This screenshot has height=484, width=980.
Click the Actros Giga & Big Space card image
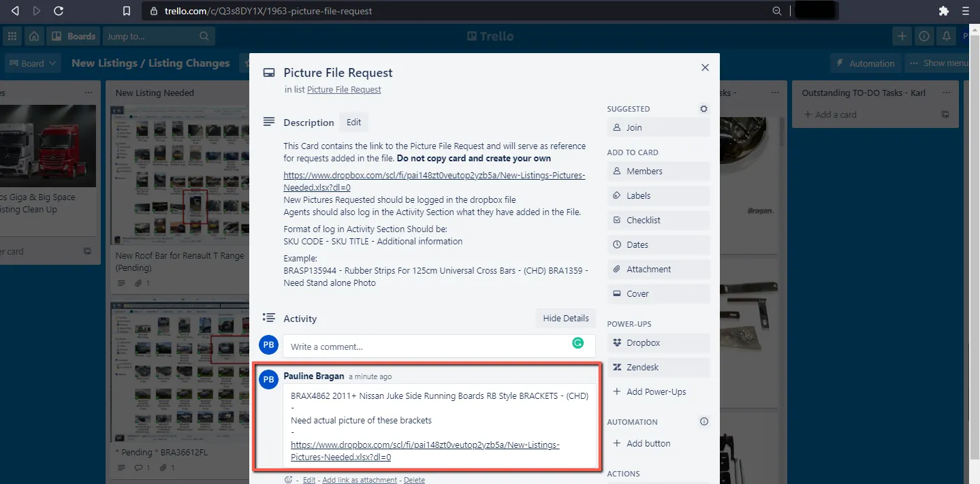[48, 146]
